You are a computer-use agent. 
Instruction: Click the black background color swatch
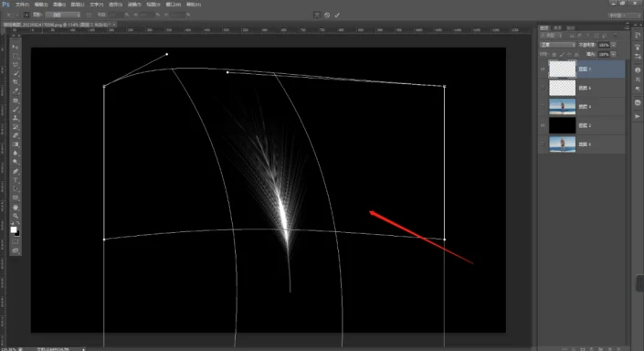click(x=17, y=233)
